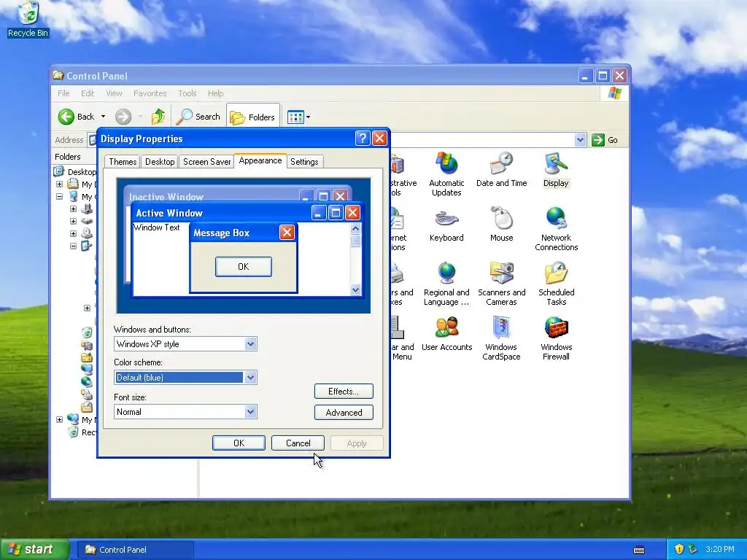Screen dimensions: 747x560
Task: Toggle the Folders toolbar button
Action: point(252,117)
